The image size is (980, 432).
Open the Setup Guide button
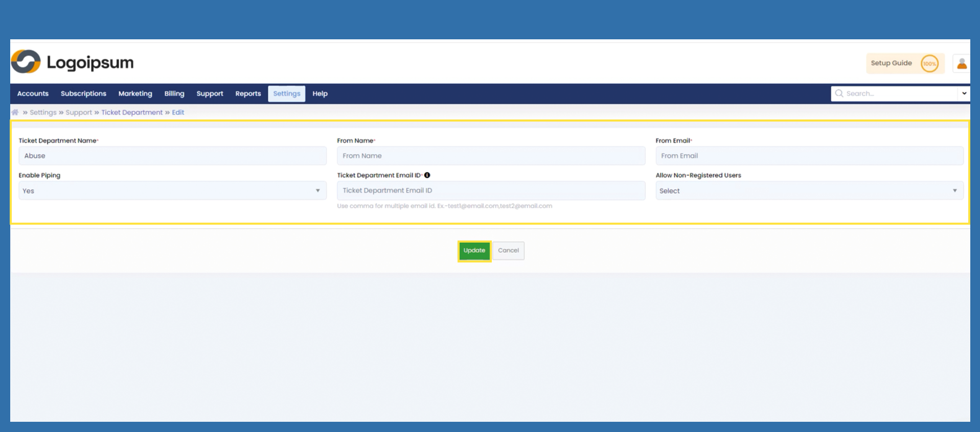[891, 63]
